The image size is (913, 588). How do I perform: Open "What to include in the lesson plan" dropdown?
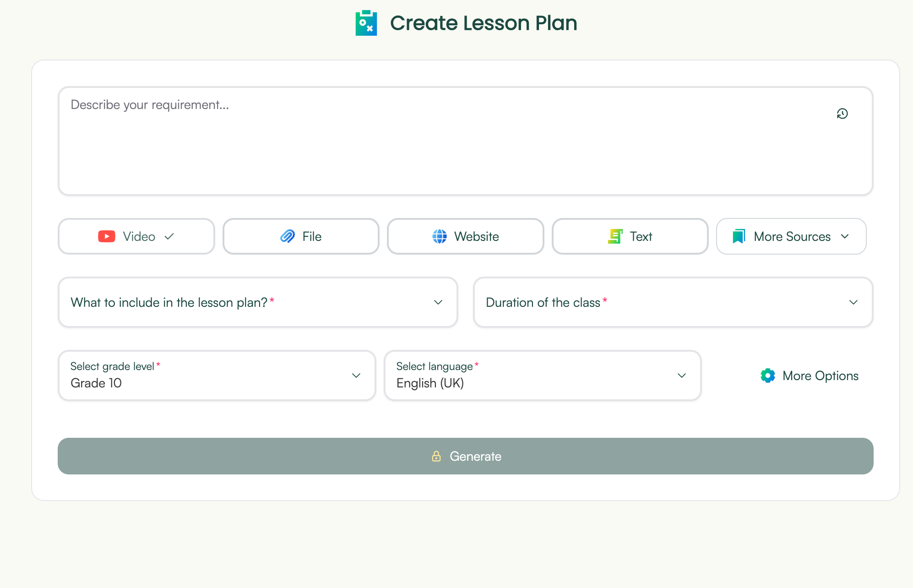point(258,302)
